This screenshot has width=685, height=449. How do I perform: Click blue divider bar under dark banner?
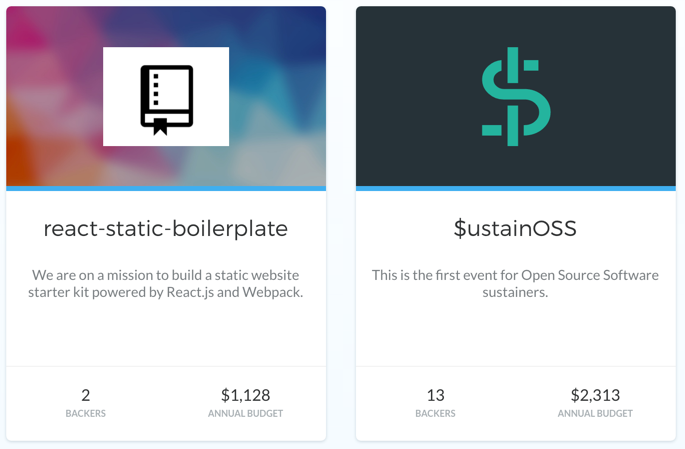[x=516, y=189]
